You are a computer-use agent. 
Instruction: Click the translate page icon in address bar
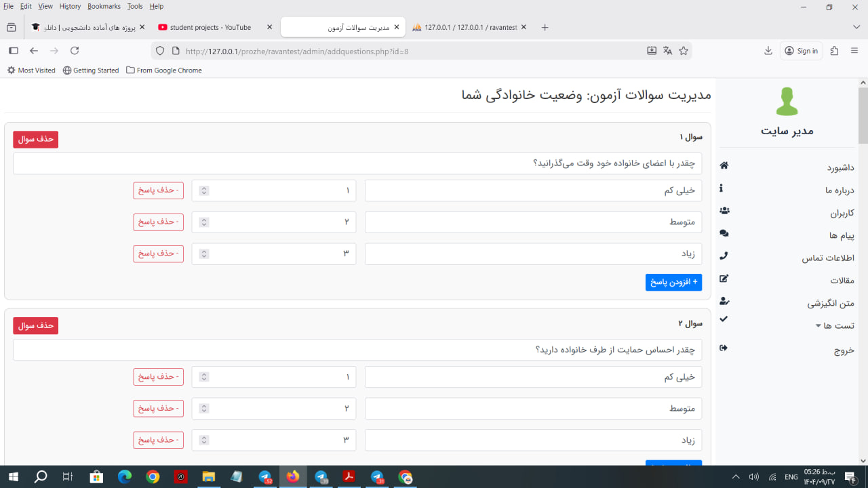[667, 51]
